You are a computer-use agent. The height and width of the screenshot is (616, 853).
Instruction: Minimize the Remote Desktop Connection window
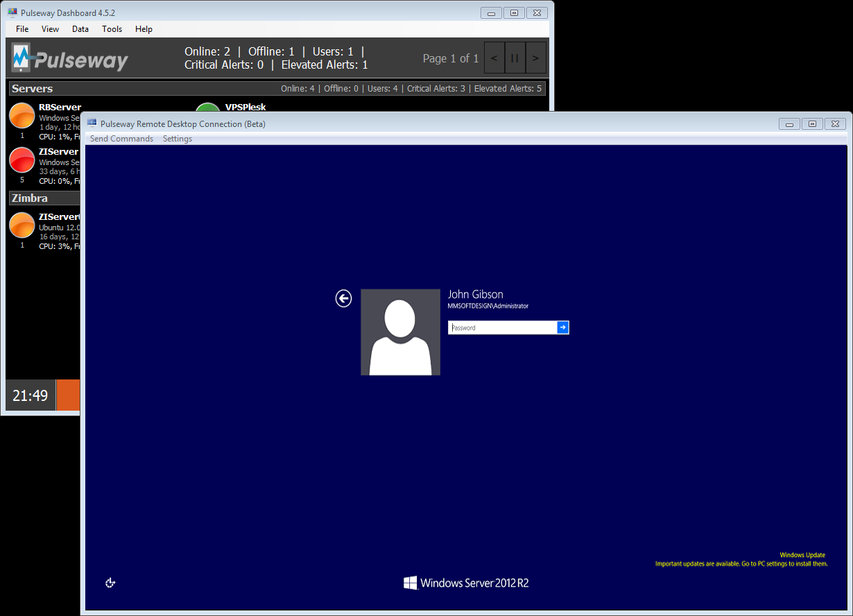[789, 124]
